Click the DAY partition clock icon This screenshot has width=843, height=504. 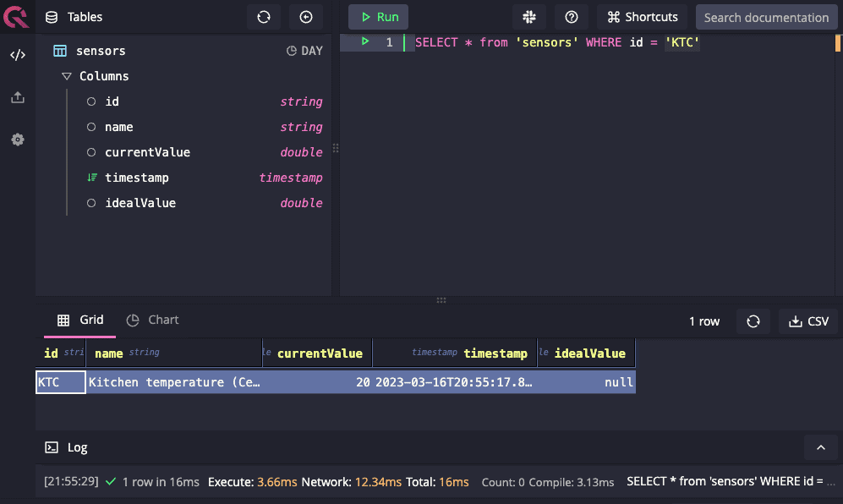(x=292, y=51)
